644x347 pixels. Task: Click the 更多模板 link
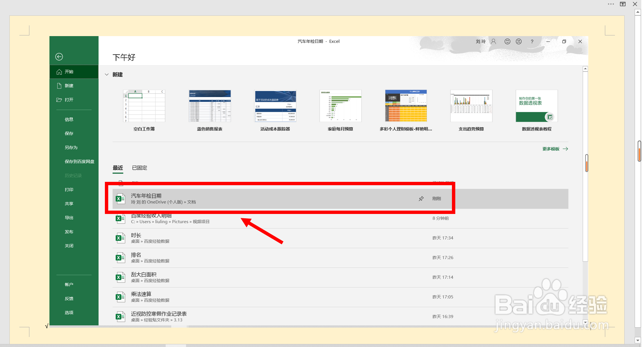[555, 149]
